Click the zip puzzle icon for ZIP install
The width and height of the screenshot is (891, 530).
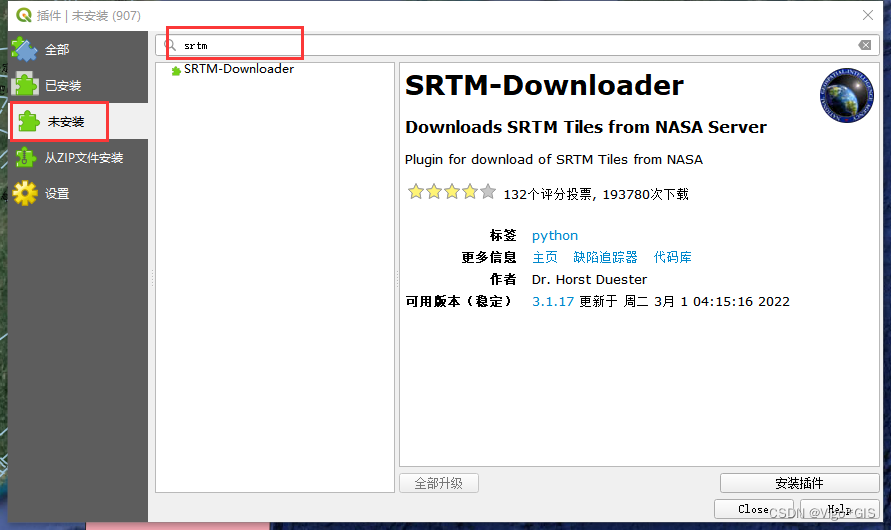pyautogui.click(x=26, y=157)
